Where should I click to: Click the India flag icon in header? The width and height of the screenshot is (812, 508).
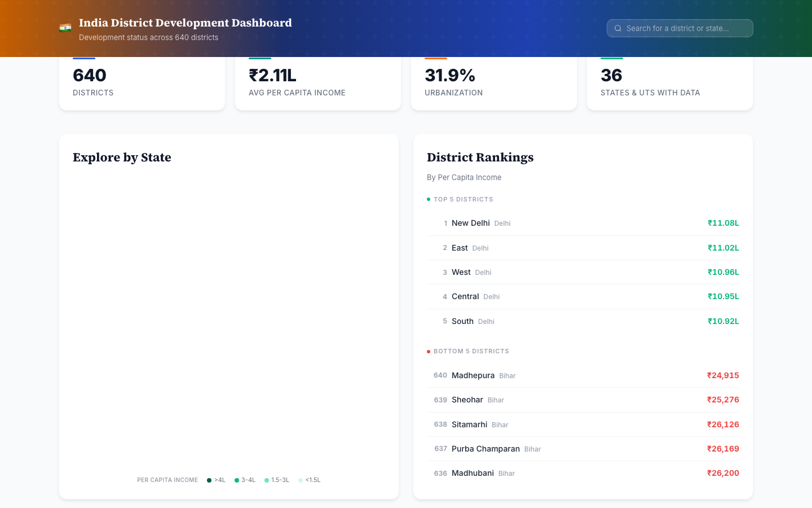click(x=66, y=27)
